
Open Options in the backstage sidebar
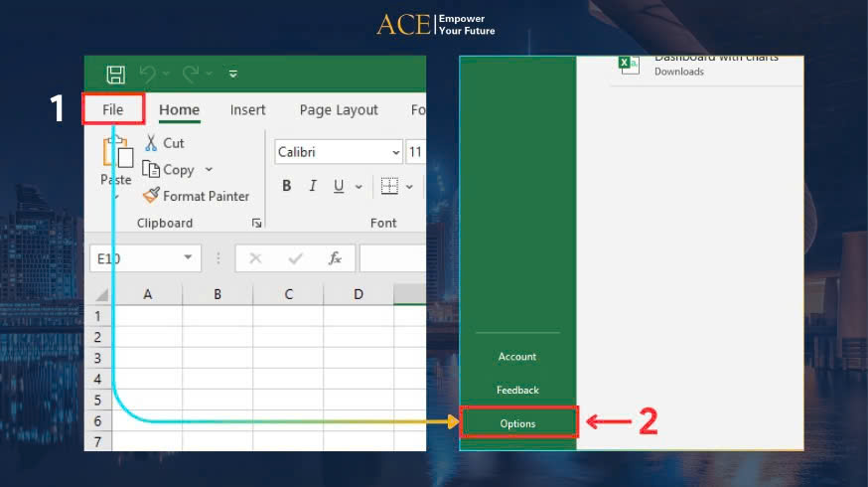[518, 423]
